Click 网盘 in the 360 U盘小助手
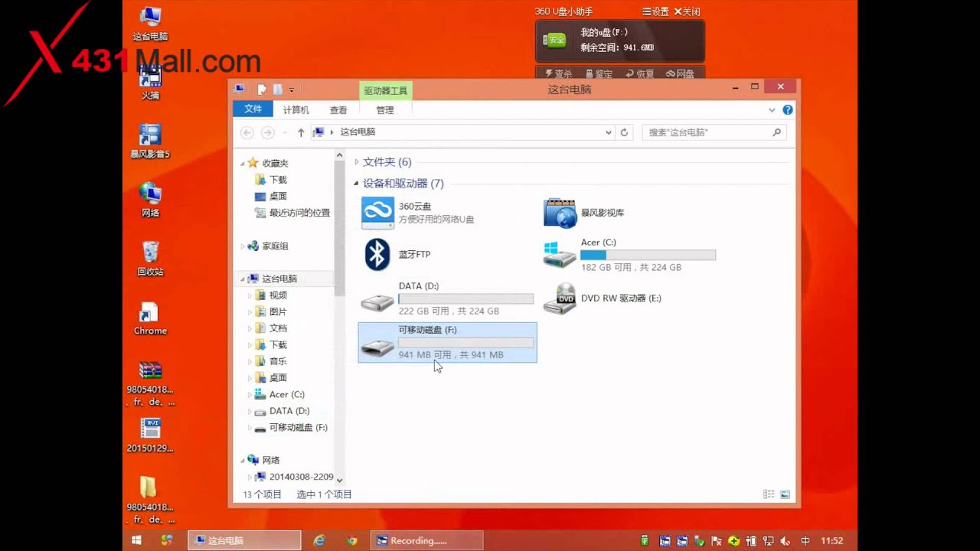 (x=680, y=74)
